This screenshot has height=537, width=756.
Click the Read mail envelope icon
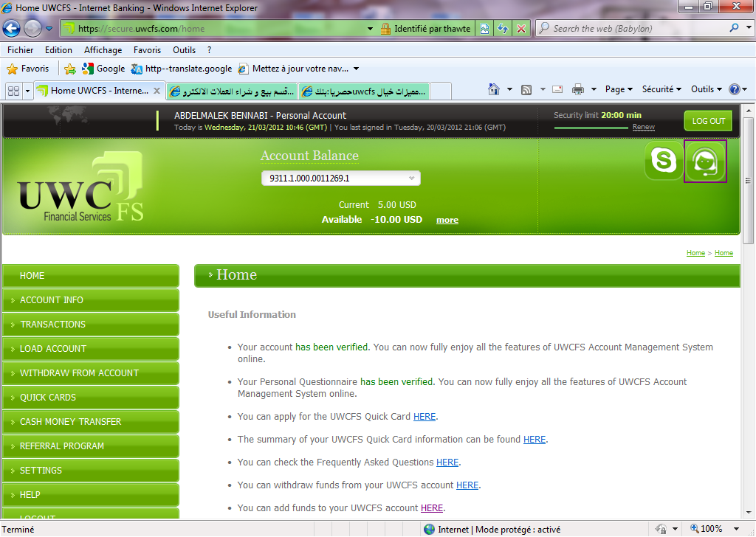(558, 89)
